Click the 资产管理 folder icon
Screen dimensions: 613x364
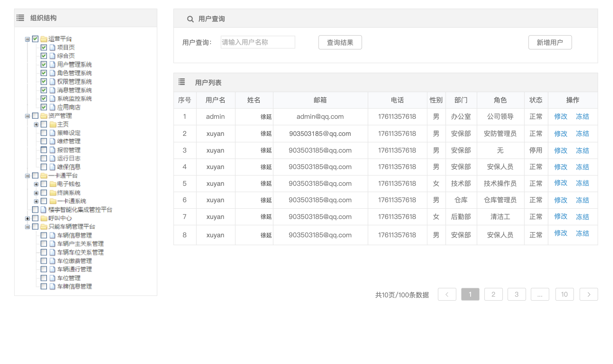click(x=44, y=116)
